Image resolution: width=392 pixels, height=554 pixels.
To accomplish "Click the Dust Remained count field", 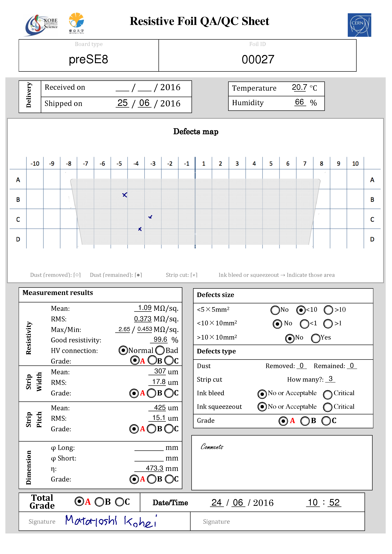I will pyautogui.click(x=352, y=366).
